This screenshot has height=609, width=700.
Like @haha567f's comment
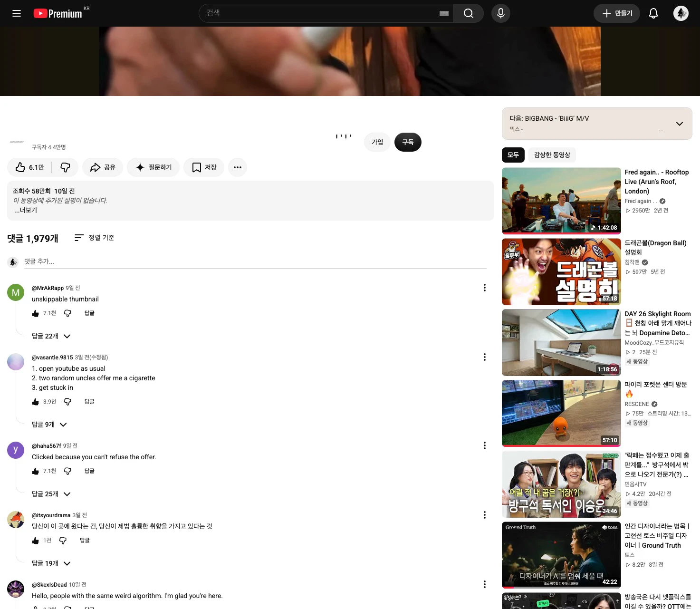point(36,471)
